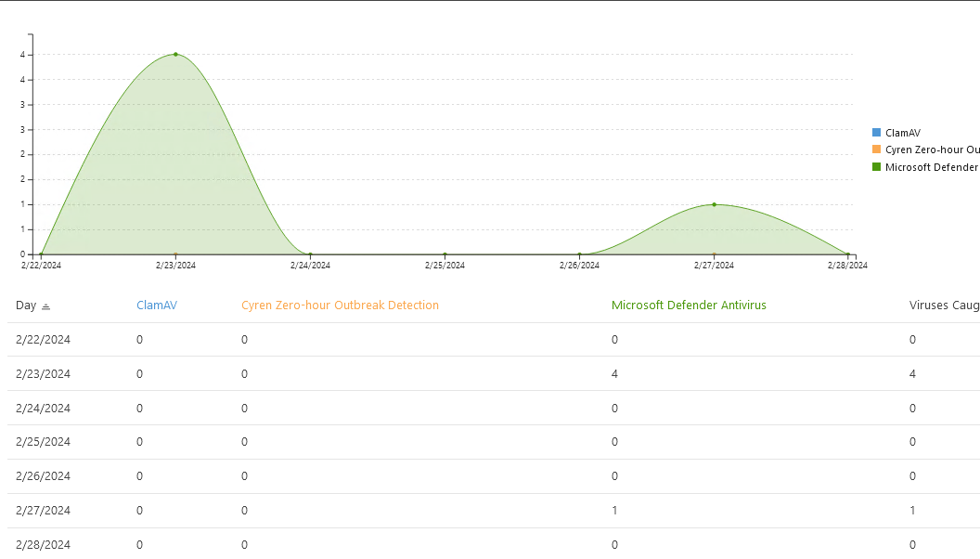Screen dimensions: 980x559
Task: Toggle the orange Cyren Zero-hour legend marker
Action: pyautogui.click(x=876, y=149)
